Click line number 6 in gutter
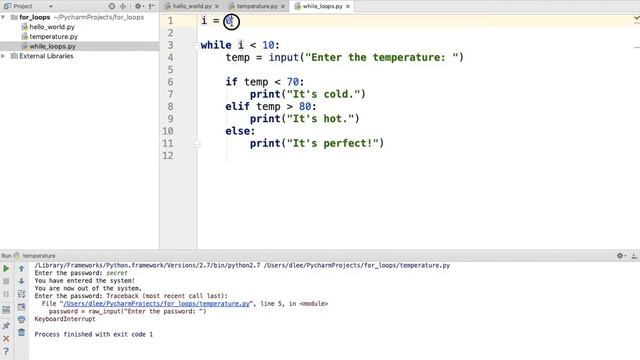The height and width of the screenshot is (360, 640). point(170,82)
